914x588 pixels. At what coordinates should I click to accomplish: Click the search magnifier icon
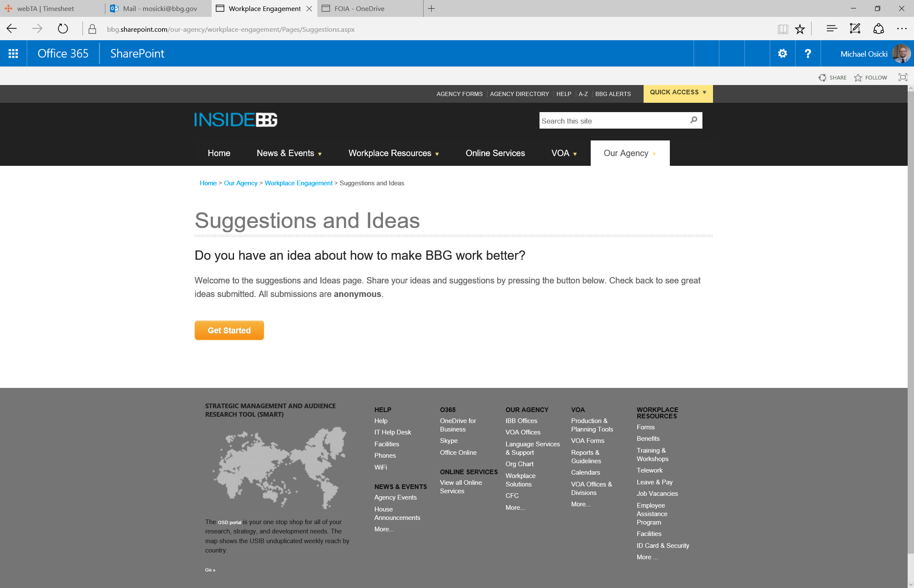694,120
